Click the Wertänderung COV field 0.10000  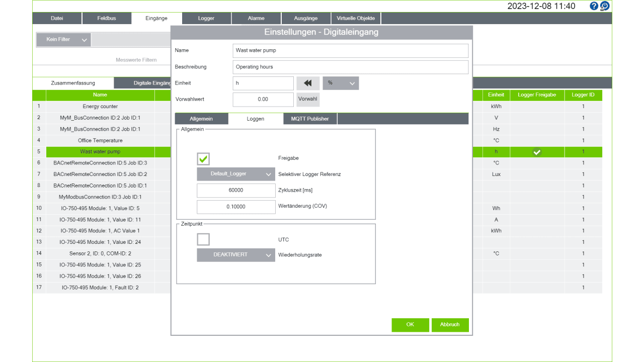[236, 207]
